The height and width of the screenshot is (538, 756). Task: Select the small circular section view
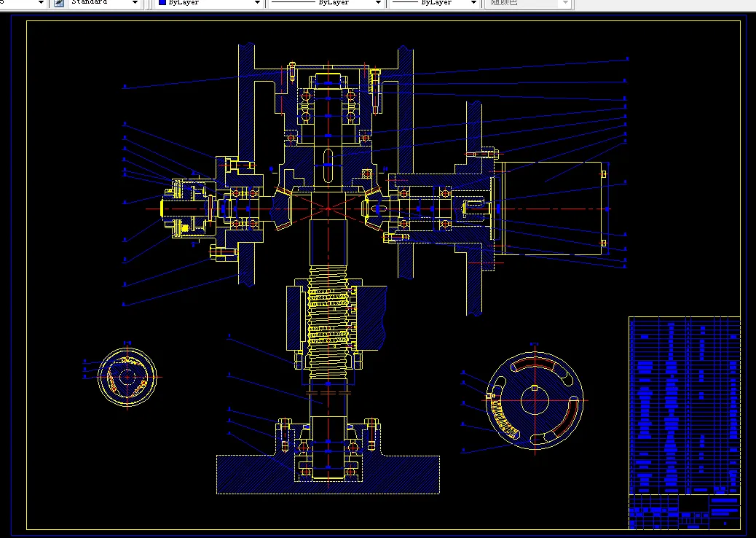tap(127, 377)
